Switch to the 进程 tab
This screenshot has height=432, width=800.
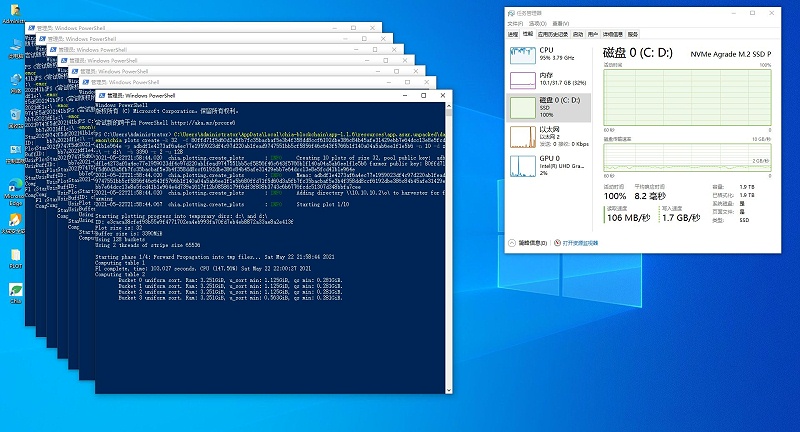[513, 34]
